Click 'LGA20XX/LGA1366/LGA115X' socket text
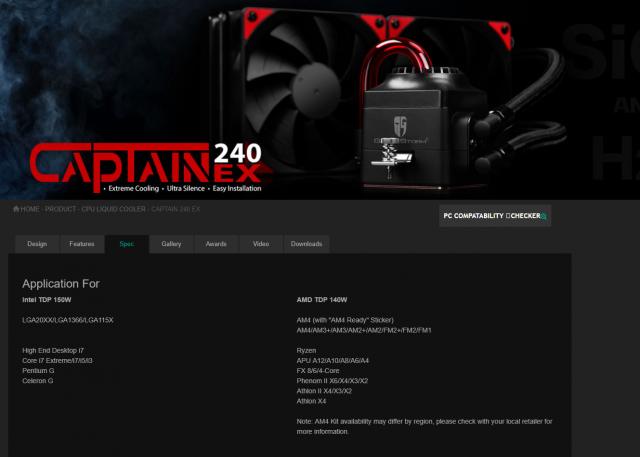This screenshot has height=457, width=640. 68,320
